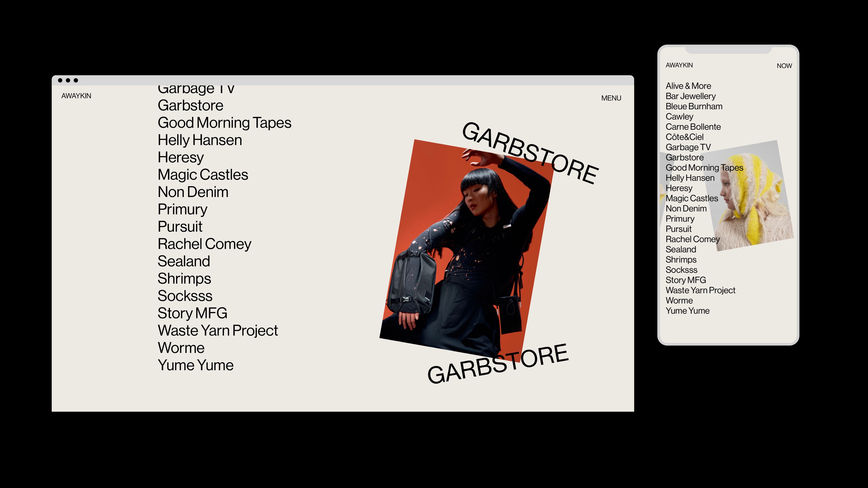
Task: Tap Cawley in the phone brand list
Action: point(679,116)
